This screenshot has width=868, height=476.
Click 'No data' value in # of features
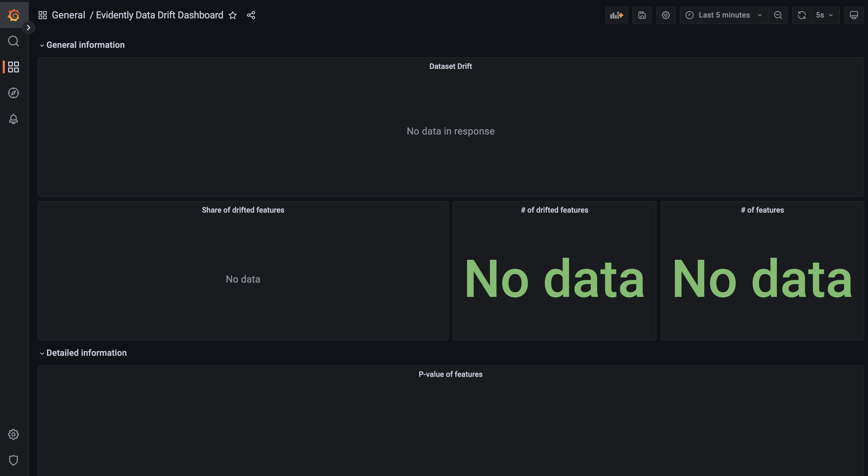tap(762, 279)
